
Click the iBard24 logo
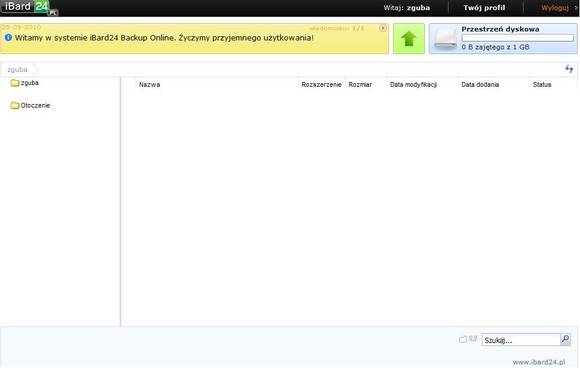tap(29, 7)
